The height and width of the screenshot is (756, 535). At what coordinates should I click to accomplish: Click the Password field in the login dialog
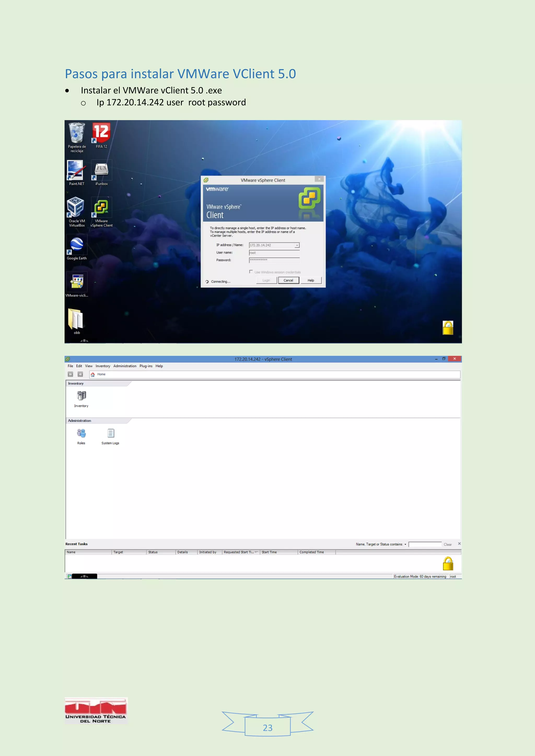coord(274,260)
